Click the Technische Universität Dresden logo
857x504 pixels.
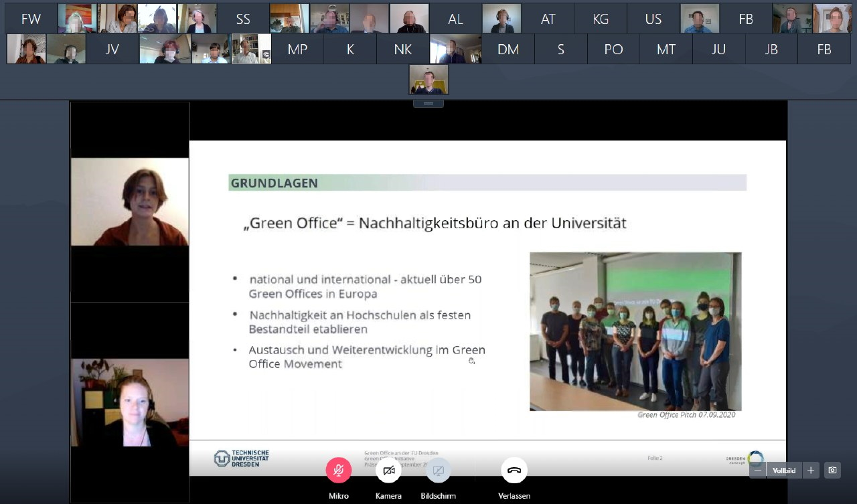[242, 458]
